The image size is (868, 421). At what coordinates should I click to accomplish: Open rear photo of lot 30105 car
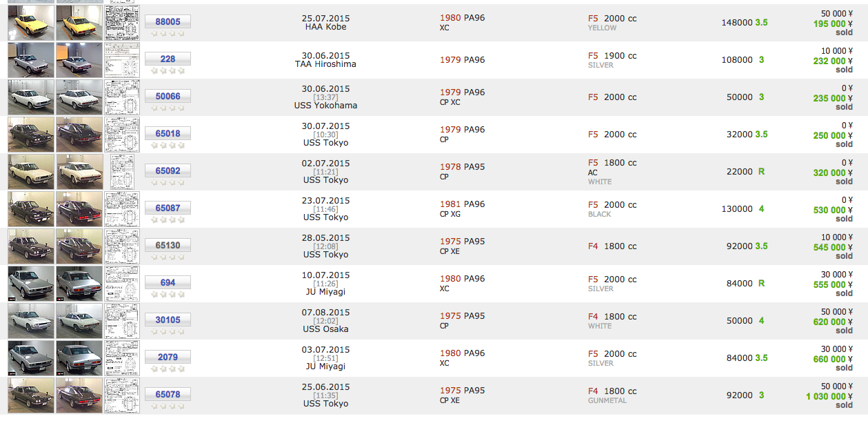(x=79, y=321)
